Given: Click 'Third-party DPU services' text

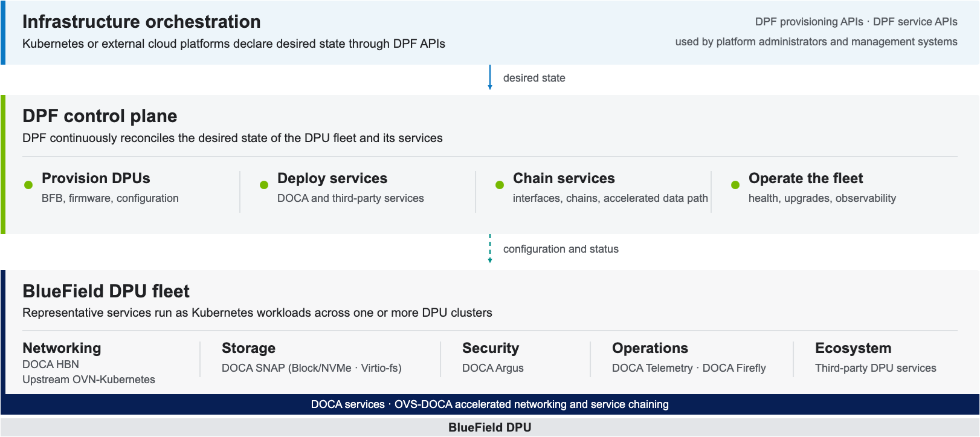Looking at the screenshot, I should tap(875, 368).
